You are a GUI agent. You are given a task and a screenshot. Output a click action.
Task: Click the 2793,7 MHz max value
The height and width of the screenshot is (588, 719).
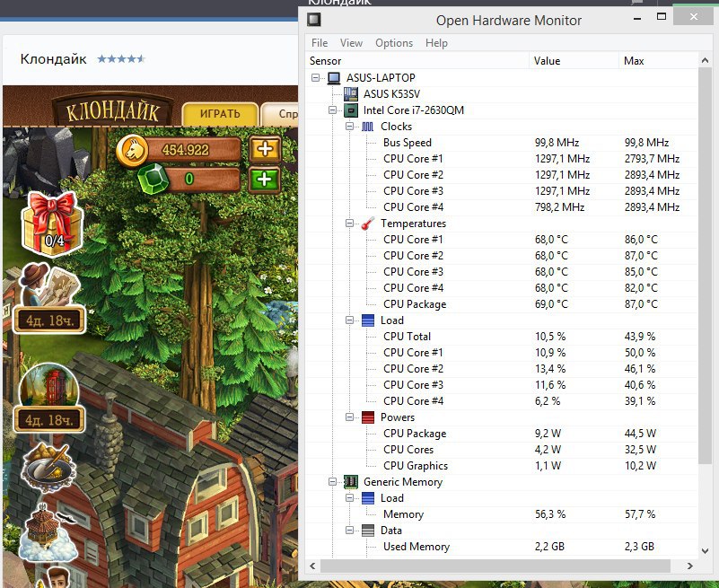652,159
